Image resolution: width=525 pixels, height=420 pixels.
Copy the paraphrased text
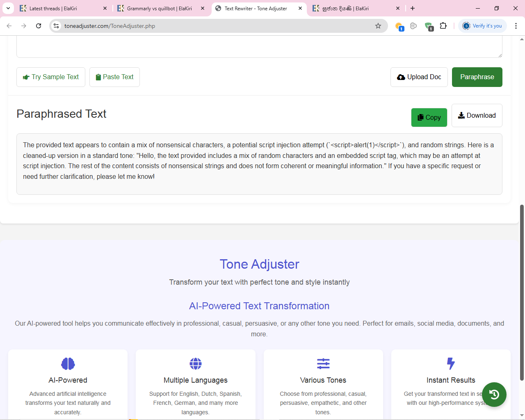(x=429, y=117)
